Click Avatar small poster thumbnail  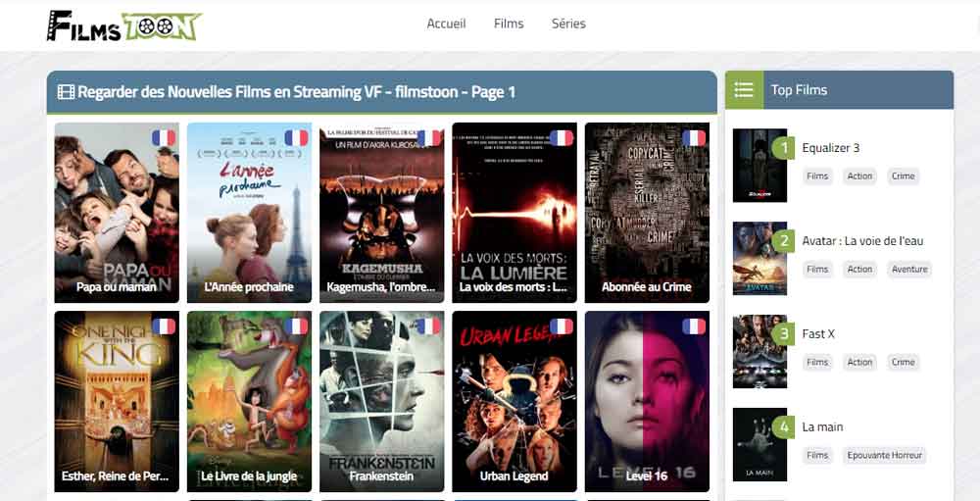click(760, 258)
